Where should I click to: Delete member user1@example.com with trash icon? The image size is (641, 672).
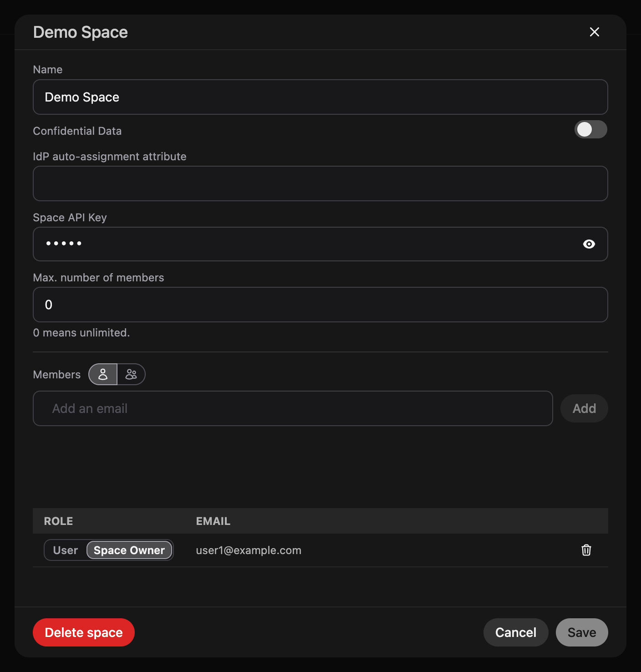coord(586,550)
